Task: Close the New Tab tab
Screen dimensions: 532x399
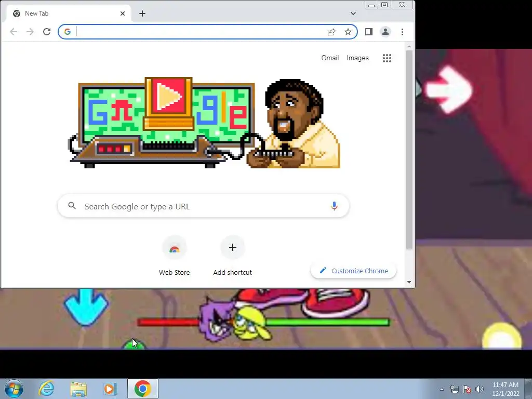Action: tap(123, 14)
